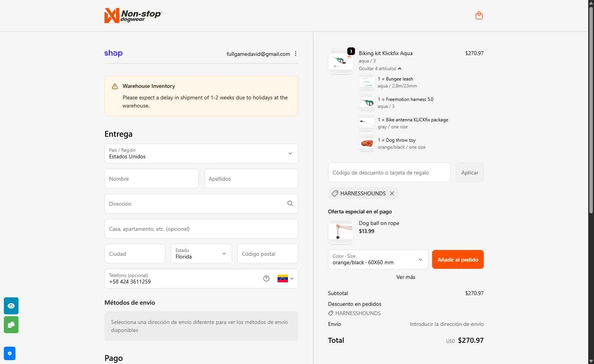Image resolution: width=594 pixels, height=364 pixels.
Task: Click the Código postal input field
Action: coord(268,254)
